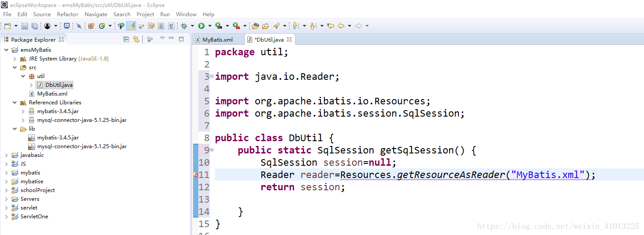Viewport: 644px width, 235px height.
Task: Open the Project menu
Action: tap(145, 14)
